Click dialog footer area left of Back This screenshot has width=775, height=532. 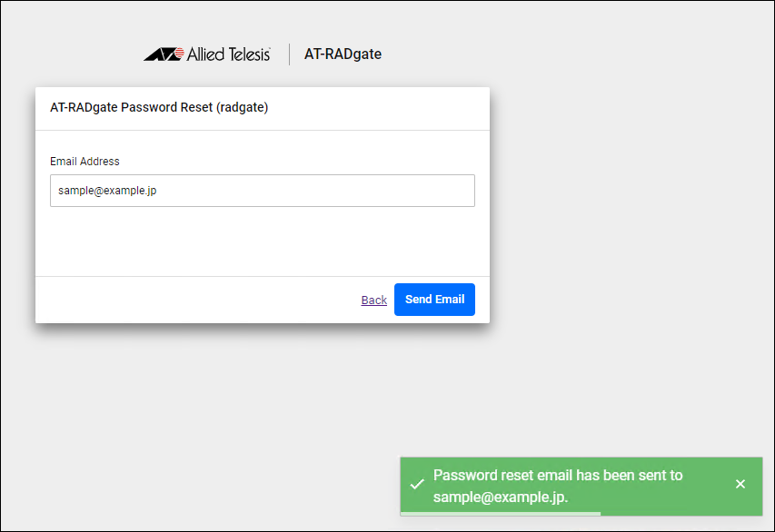pos(182,300)
